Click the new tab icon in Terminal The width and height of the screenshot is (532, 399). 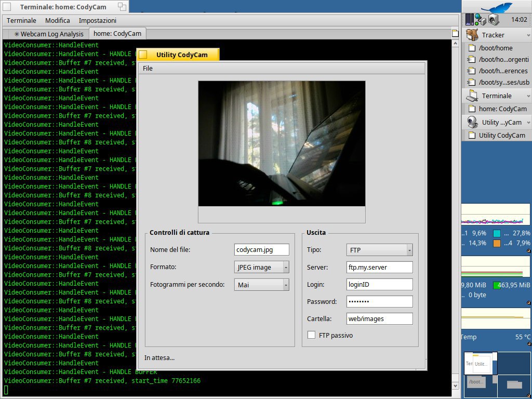click(x=455, y=34)
